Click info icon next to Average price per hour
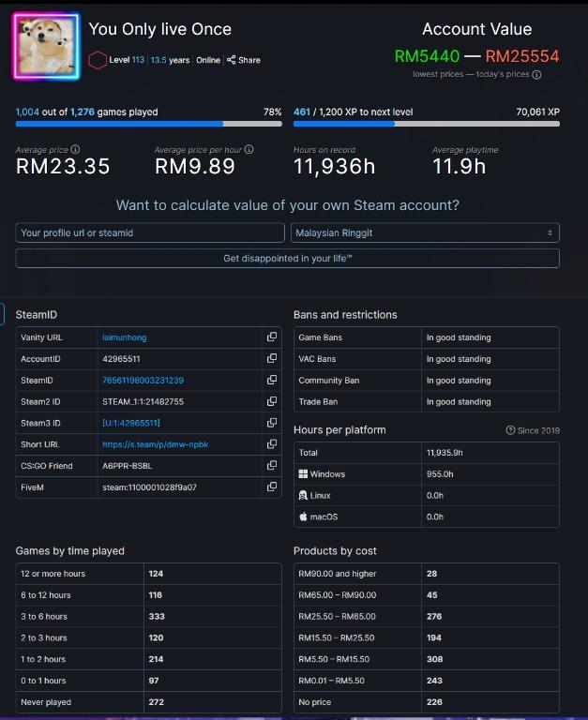588x720 pixels. (x=249, y=150)
